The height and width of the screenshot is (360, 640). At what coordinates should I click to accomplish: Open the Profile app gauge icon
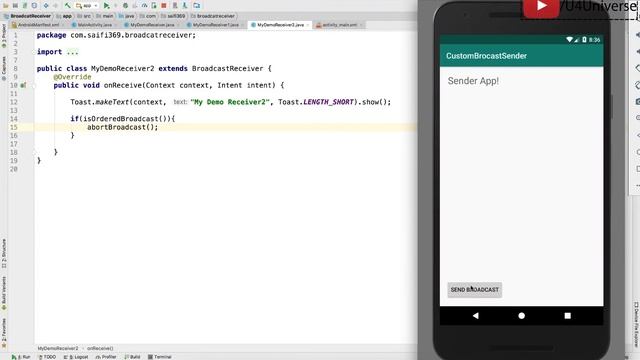144,6
